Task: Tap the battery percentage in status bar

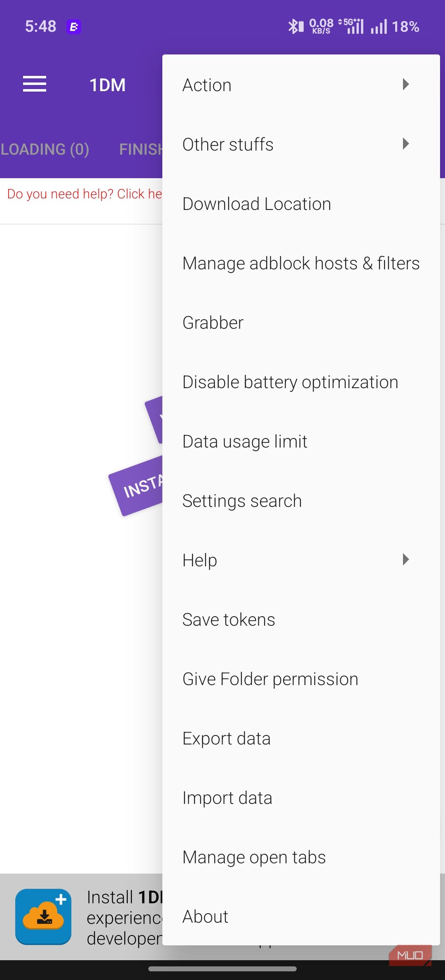Action: [x=405, y=27]
